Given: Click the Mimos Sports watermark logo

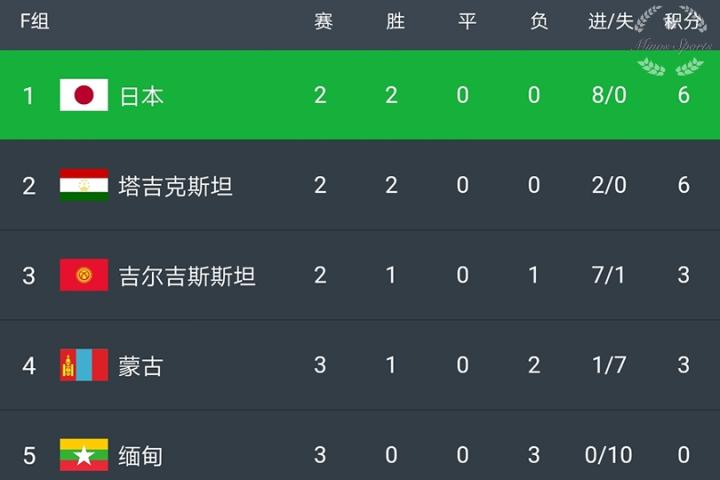Looking at the screenshot, I should click(x=671, y=41).
